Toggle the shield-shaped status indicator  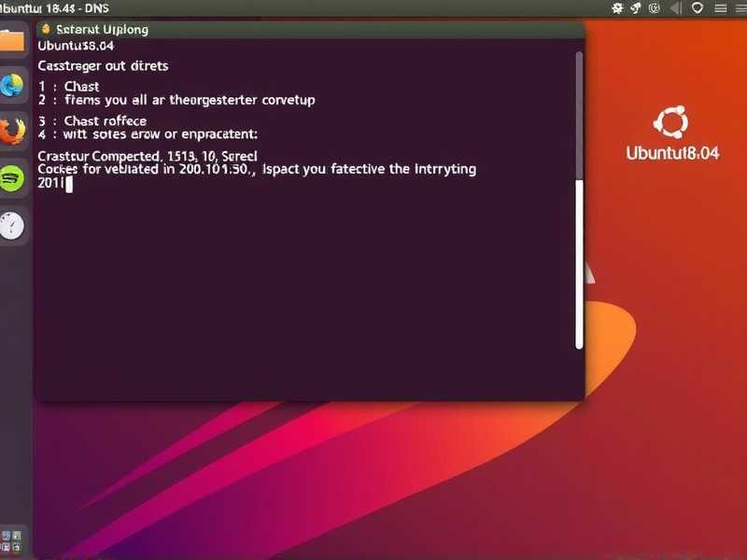698,8
